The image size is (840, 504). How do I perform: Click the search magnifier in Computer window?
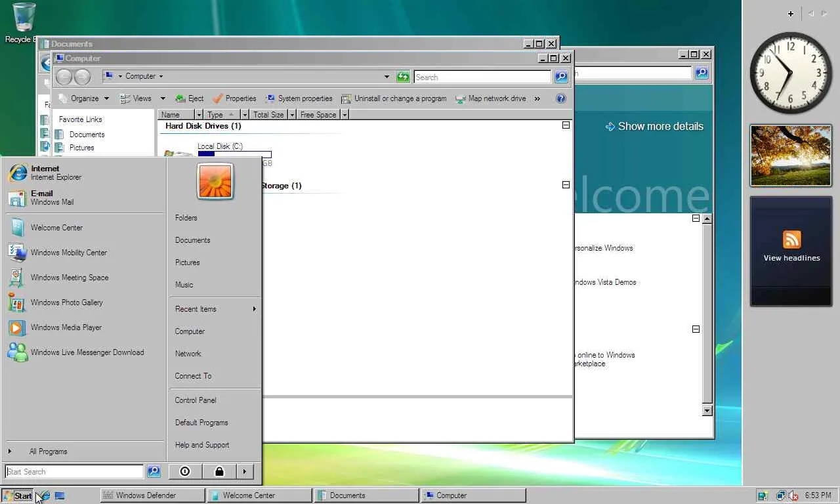(561, 77)
